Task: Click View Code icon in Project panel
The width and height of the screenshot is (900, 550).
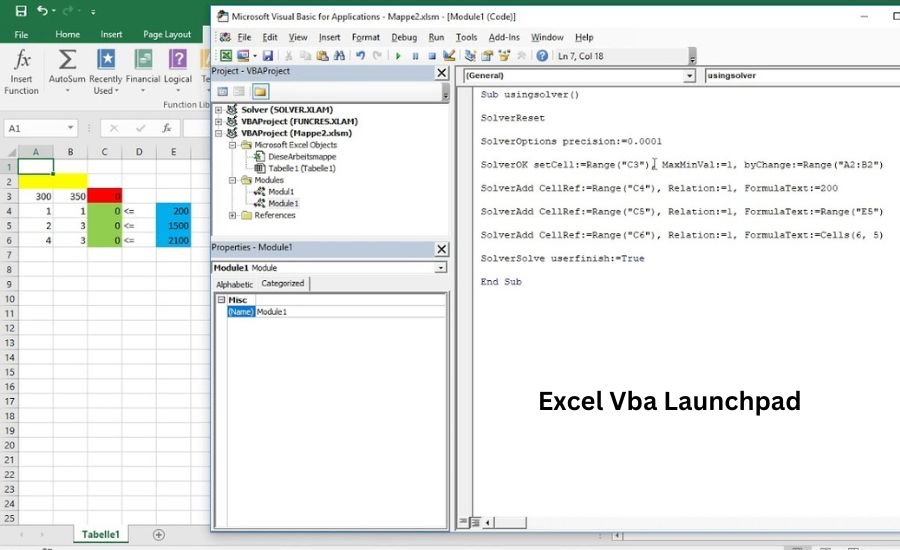Action: coord(223,91)
